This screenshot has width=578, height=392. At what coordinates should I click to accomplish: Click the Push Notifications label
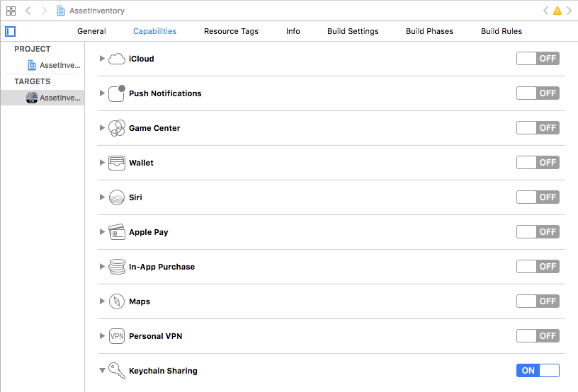(x=165, y=93)
